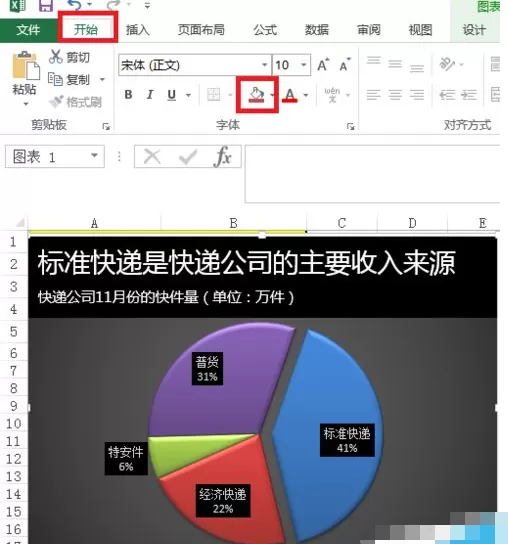This screenshot has width=508, height=544.
Task: Toggle Italic formatting
Action: [x=150, y=94]
